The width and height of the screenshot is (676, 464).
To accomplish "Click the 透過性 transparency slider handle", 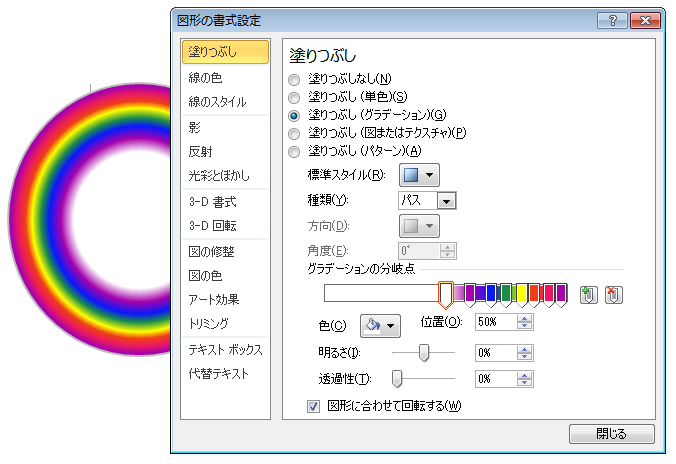I will coord(397,379).
